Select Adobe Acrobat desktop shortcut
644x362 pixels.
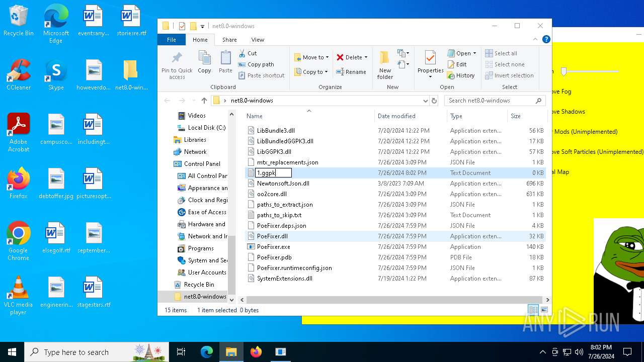pyautogui.click(x=19, y=133)
